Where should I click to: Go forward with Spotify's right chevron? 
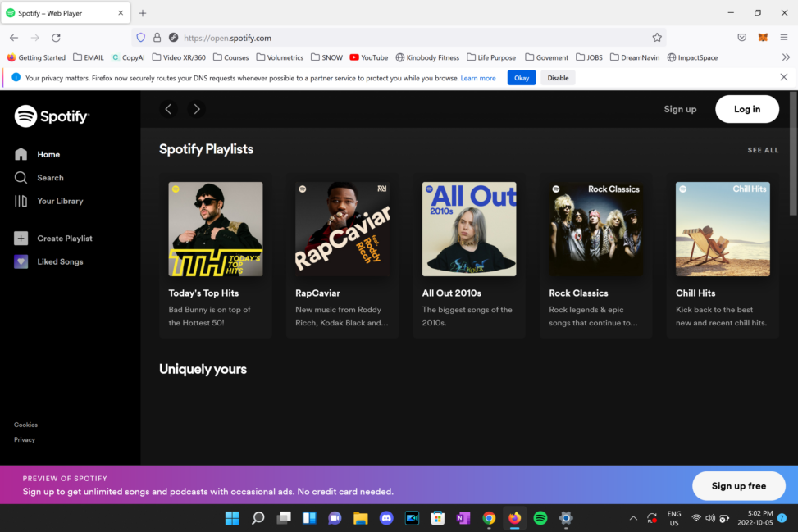197,109
